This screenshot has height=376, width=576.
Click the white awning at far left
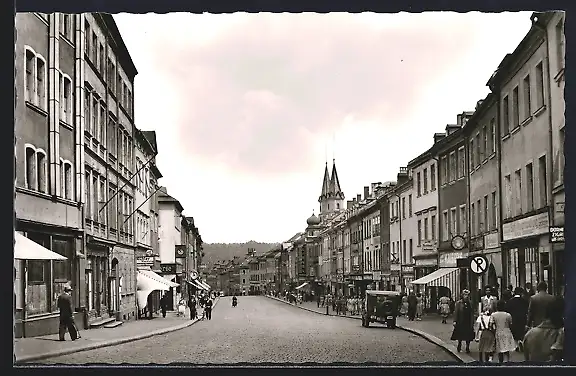coord(39,247)
